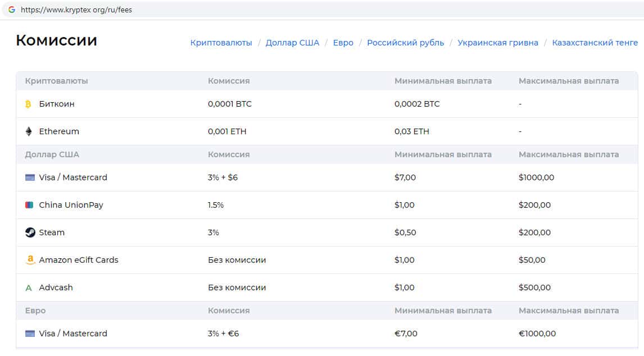Screen dimensions: 644x356
Task: Open the Казахстанский тенге link
Action: [595, 43]
